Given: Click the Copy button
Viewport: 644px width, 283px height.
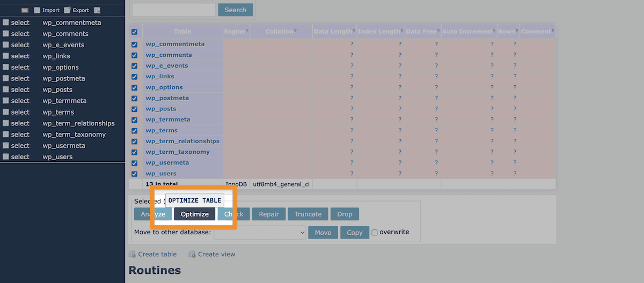Looking at the screenshot, I should (355, 232).
